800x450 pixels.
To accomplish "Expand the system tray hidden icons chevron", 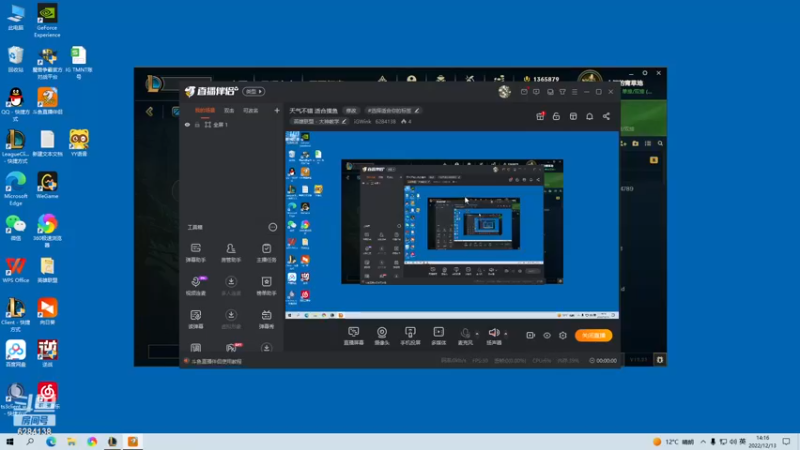I will coord(703,441).
